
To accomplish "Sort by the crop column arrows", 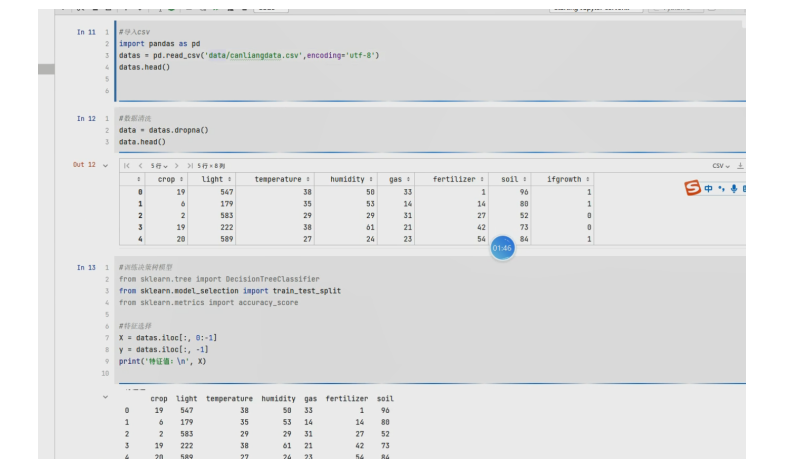I will pyautogui.click(x=181, y=179).
